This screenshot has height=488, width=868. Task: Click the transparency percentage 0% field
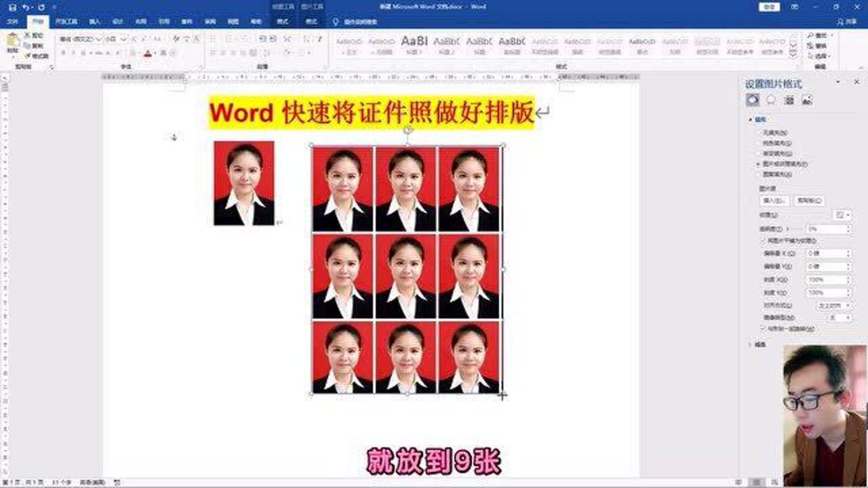828,229
